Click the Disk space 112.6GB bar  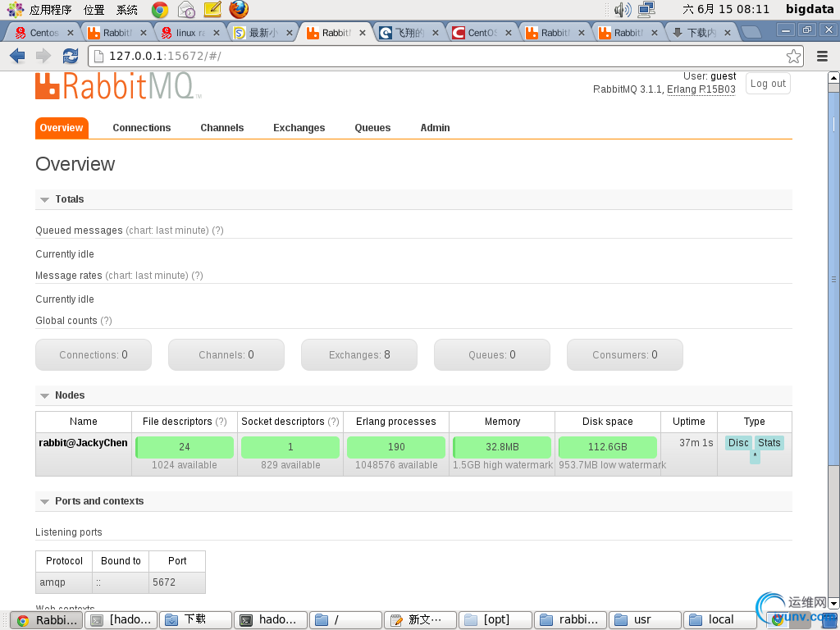pyautogui.click(x=608, y=447)
